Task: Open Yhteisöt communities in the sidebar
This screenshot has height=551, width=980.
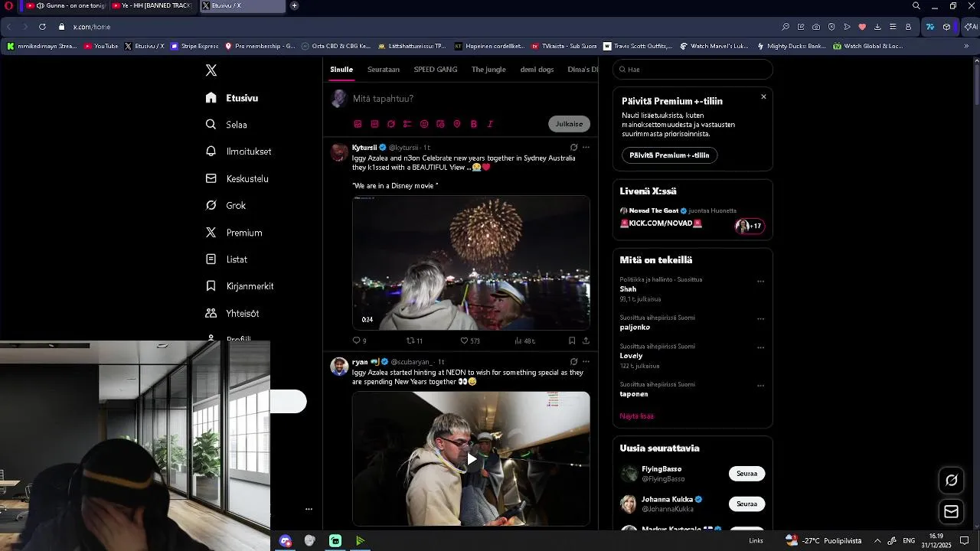Action: [233, 313]
